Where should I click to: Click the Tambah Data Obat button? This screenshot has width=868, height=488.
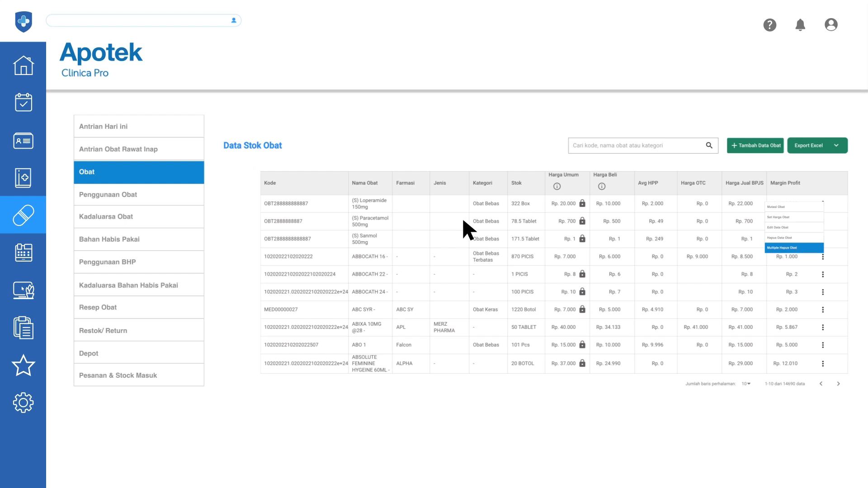click(x=755, y=145)
